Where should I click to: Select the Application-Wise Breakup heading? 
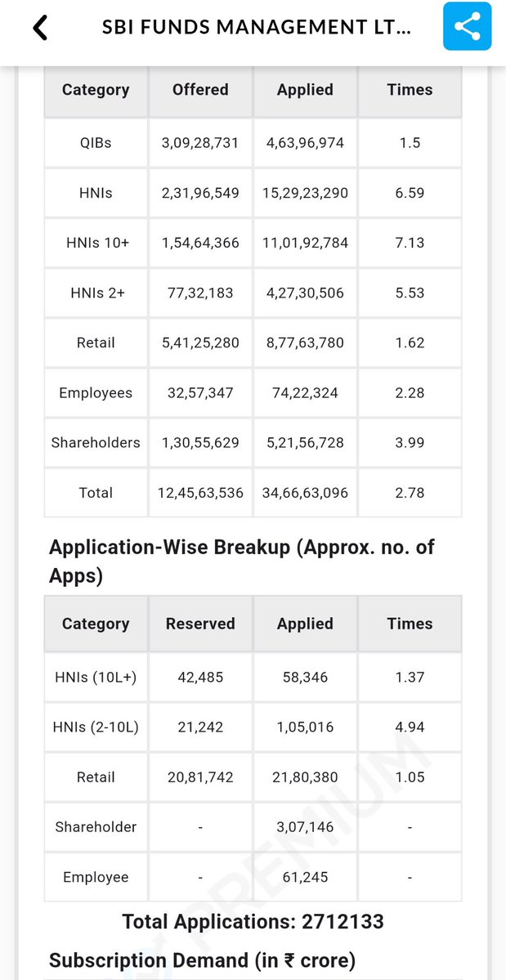(241, 562)
